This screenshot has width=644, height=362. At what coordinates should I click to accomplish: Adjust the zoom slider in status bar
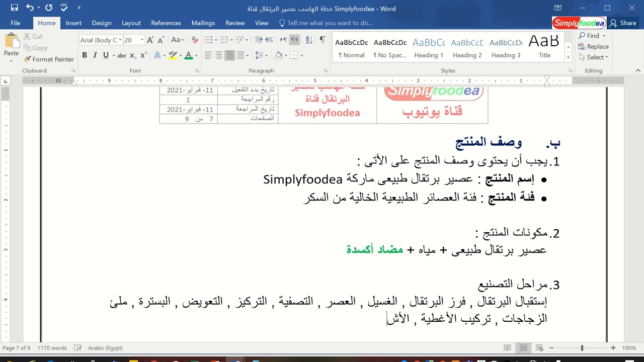[582, 348]
